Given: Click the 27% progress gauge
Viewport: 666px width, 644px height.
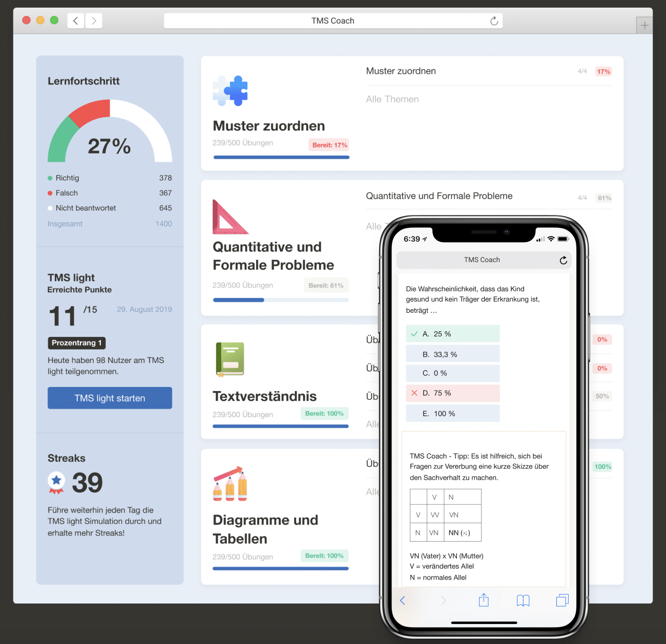Looking at the screenshot, I should (x=110, y=131).
